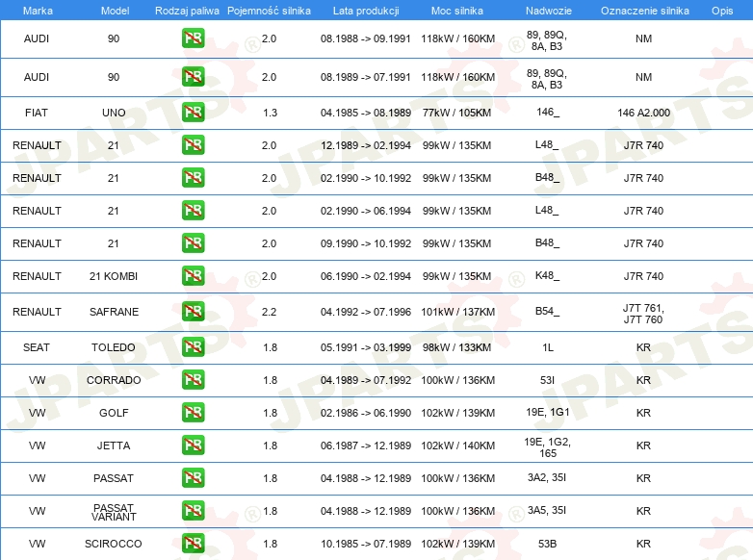753x560 pixels.
Task: Click the fuel icon in VW PASSAT VARIANT row
Action: tap(193, 511)
